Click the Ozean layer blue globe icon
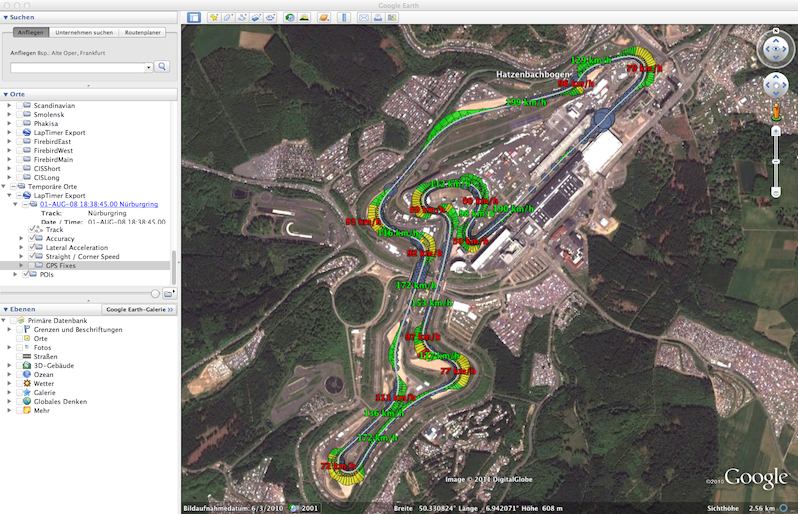The height and width of the screenshot is (514, 798). tap(27, 374)
